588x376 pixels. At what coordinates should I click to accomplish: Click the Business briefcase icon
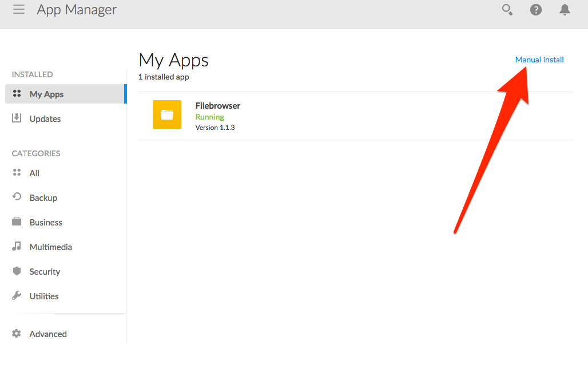click(17, 221)
